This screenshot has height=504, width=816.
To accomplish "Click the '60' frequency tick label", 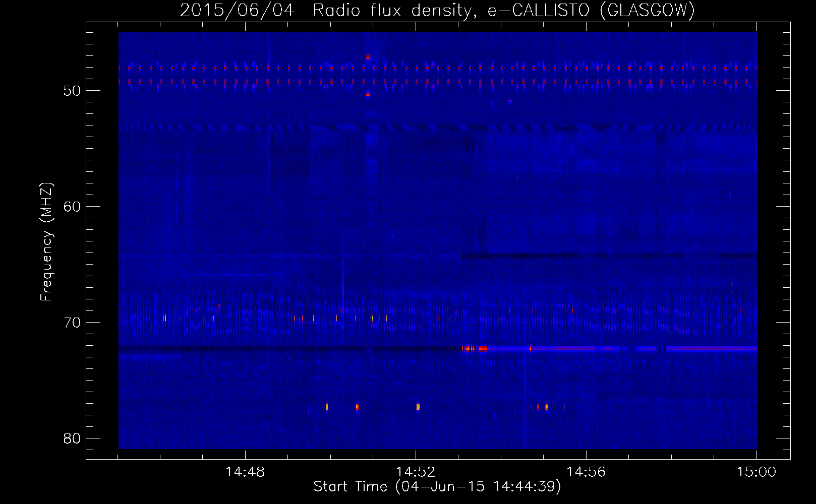I will 72,207.
